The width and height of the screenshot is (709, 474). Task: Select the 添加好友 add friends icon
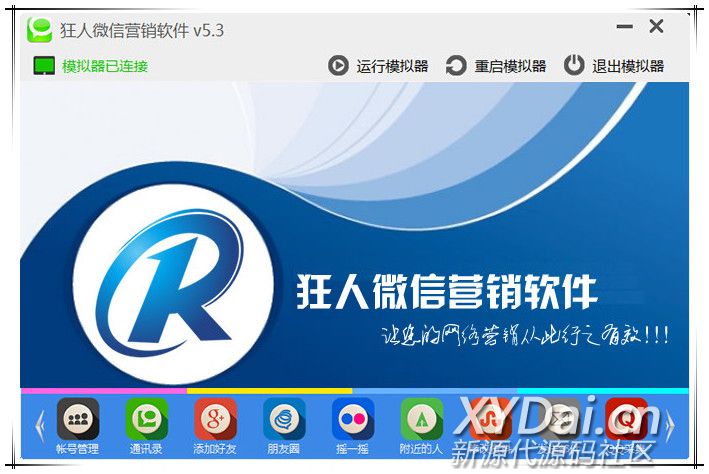tap(215, 419)
